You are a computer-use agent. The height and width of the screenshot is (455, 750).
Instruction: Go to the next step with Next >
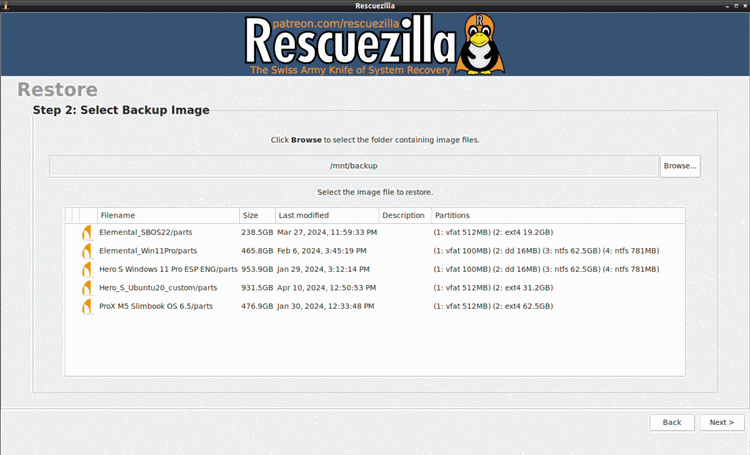(722, 422)
